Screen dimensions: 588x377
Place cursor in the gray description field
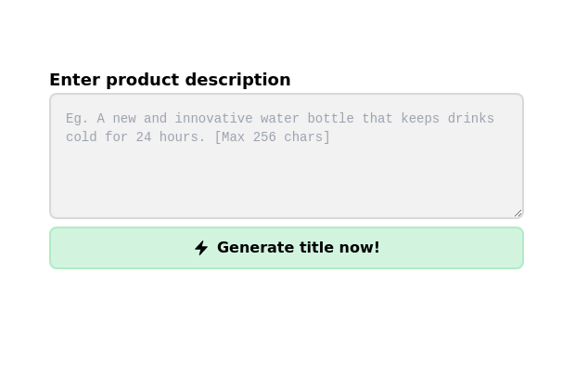click(x=287, y=176)
